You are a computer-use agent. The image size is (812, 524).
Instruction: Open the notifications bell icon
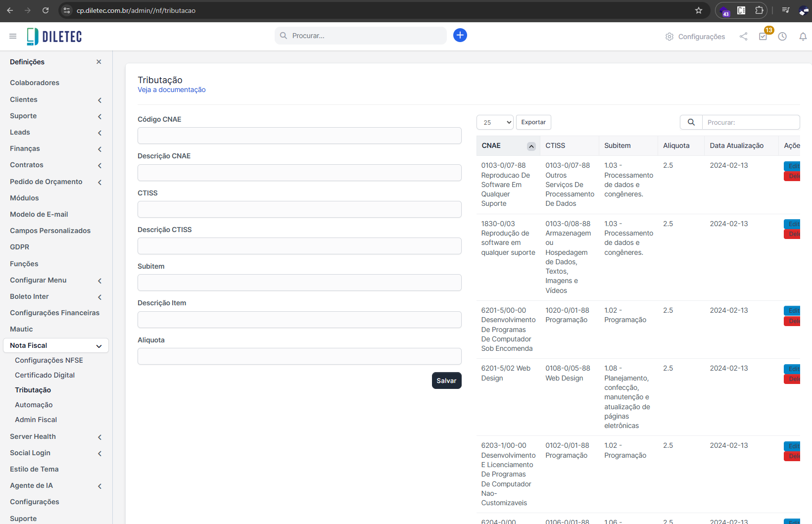coord(803,37)
